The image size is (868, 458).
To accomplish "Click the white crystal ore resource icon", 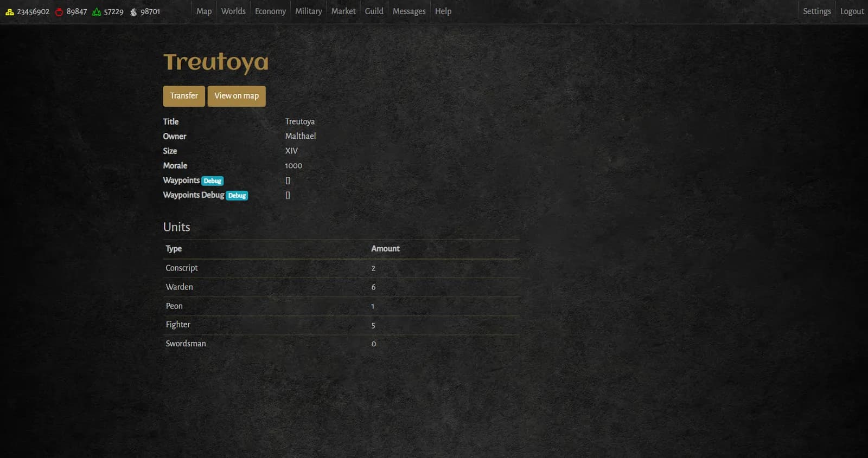I will [133, 12].
